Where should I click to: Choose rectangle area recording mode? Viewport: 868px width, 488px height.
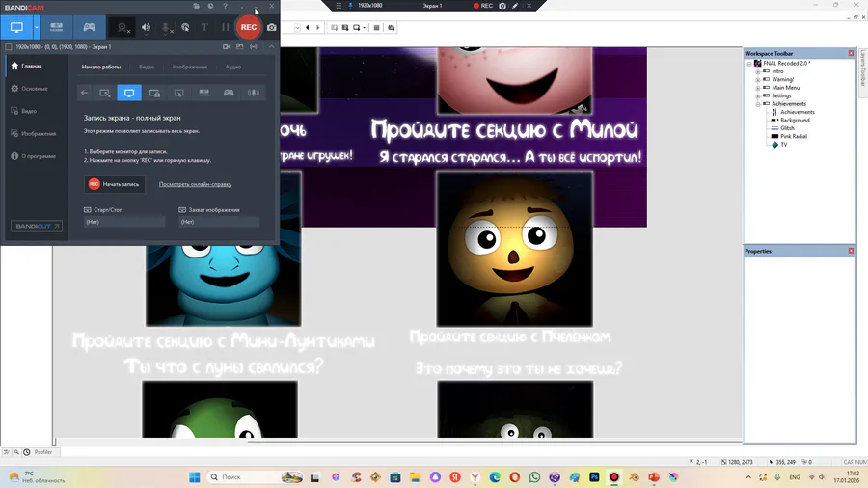pos(104,93)
